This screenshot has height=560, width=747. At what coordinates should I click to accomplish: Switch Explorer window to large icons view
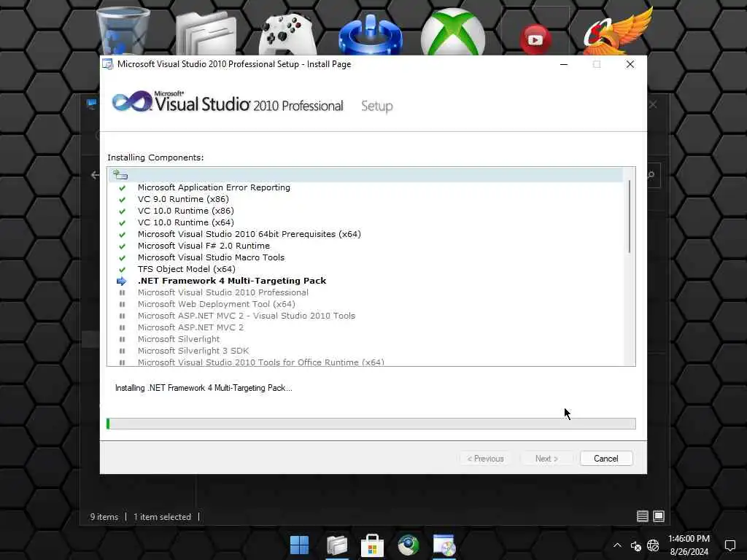point(659,516)
